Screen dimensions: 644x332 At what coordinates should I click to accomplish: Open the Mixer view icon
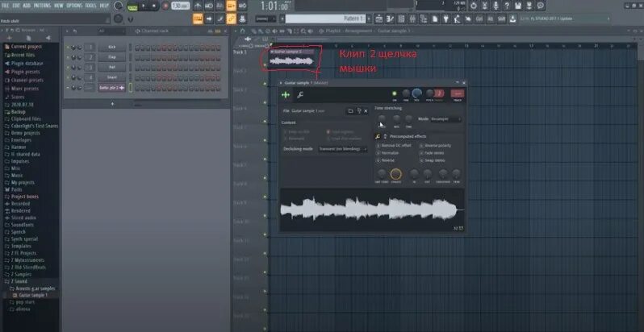point(412,19)
